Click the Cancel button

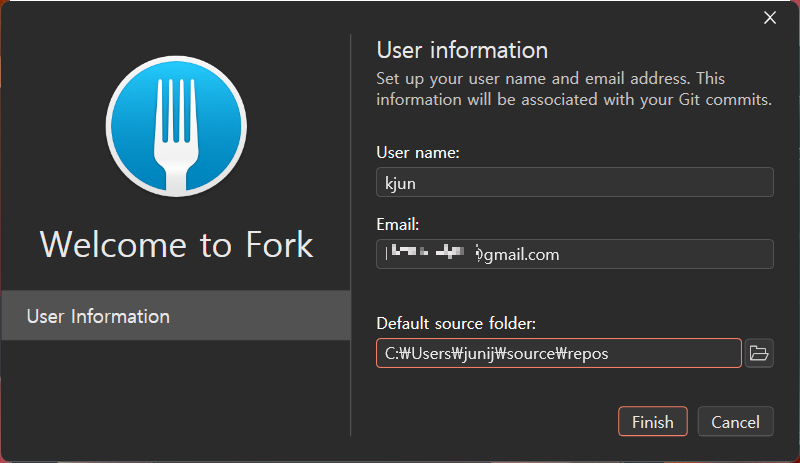tap(735, 422)
